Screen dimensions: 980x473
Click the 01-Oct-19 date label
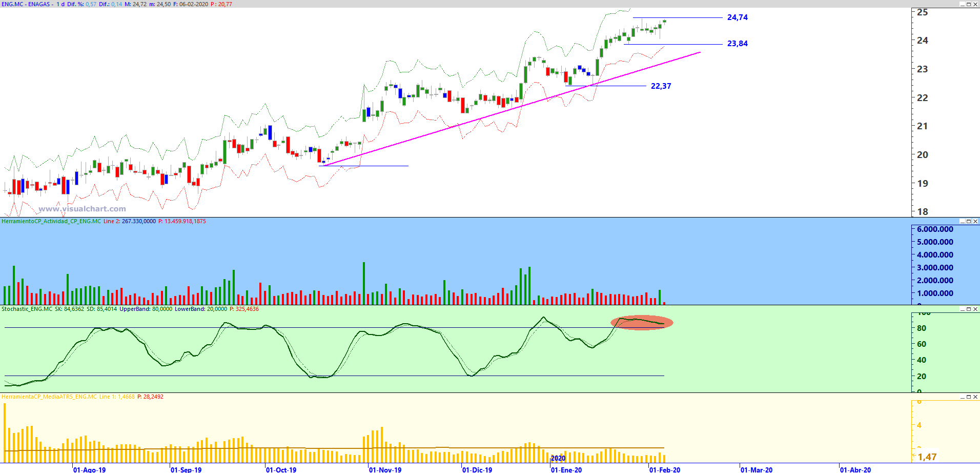point(281,469)
